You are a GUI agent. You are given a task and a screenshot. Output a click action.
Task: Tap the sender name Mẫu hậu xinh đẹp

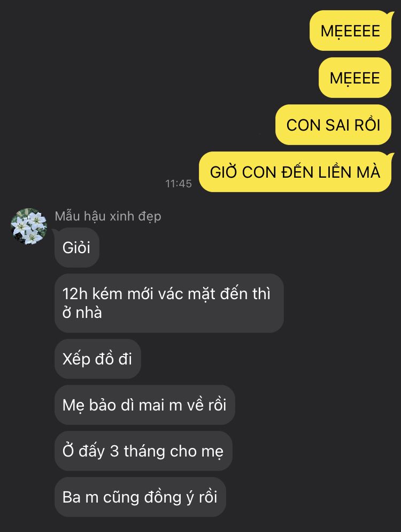[x=108, y=216]
